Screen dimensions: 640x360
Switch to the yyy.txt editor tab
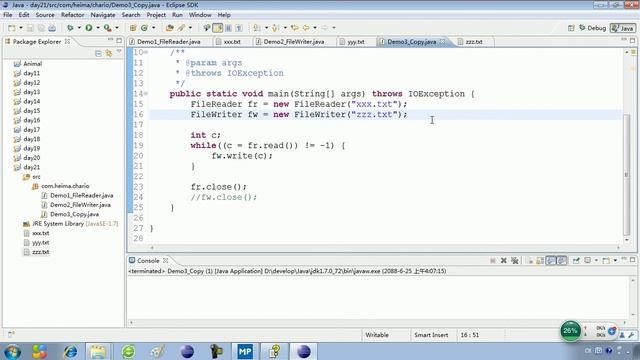pyautogui.click(x=356, y=42)
